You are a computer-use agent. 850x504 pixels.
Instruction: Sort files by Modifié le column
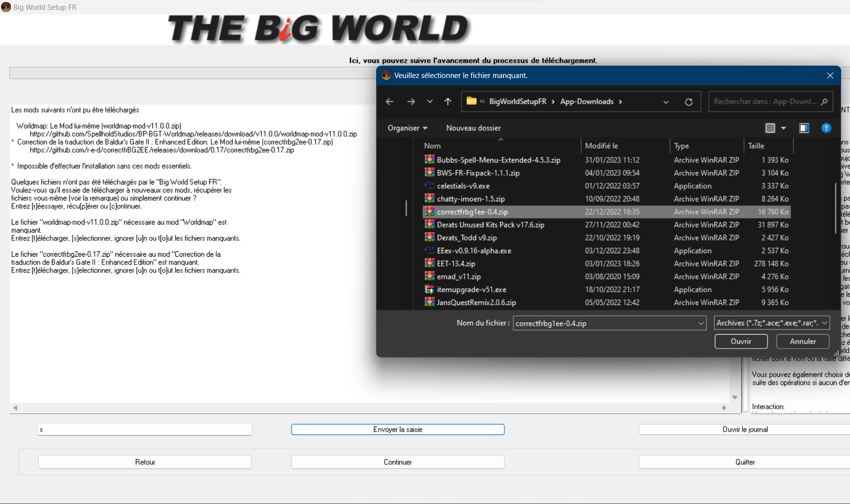click(625, 146)
